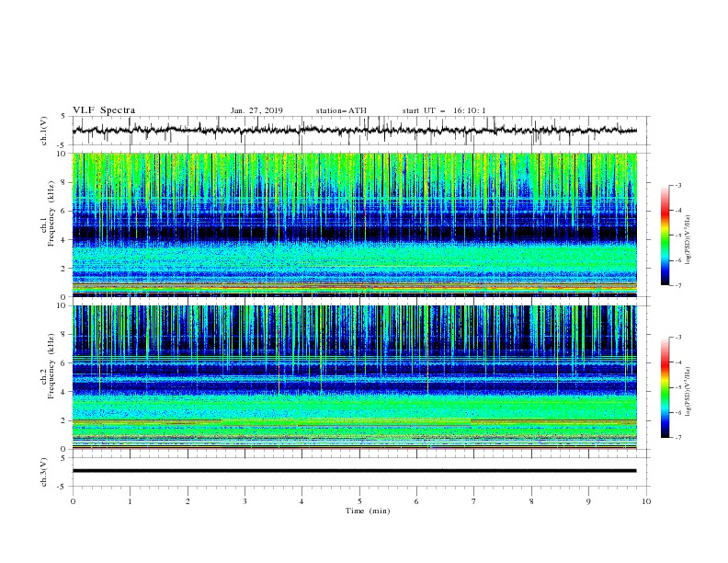The width and height of the screenshot is (728, 563).
Task: Click the '0' tick on time axis
Action: coord(73,501)
